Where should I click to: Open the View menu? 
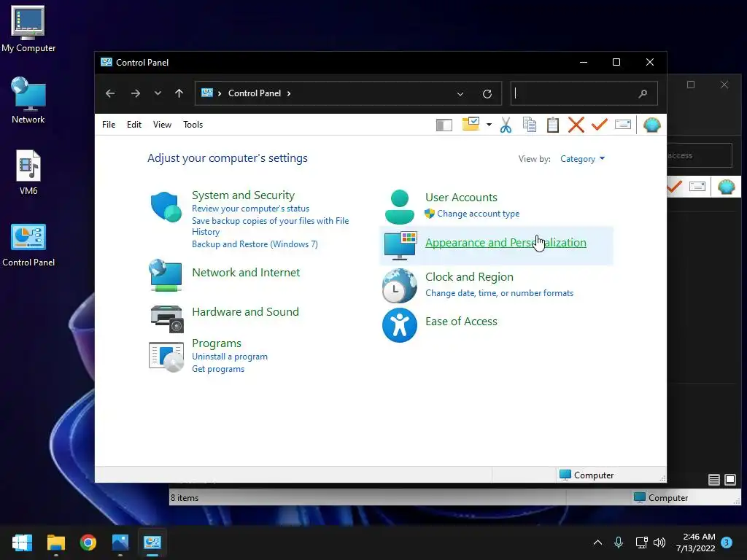[x=162, y=125]
